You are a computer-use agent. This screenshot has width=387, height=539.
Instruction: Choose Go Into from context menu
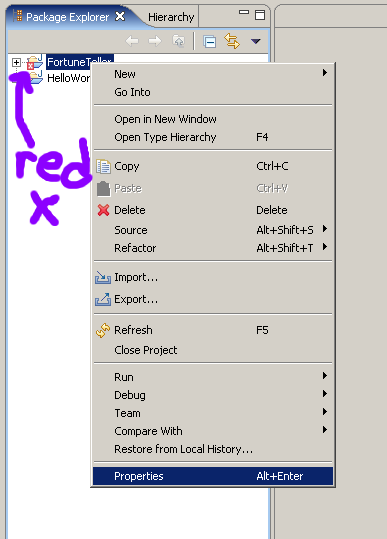(x=213, y=92)
